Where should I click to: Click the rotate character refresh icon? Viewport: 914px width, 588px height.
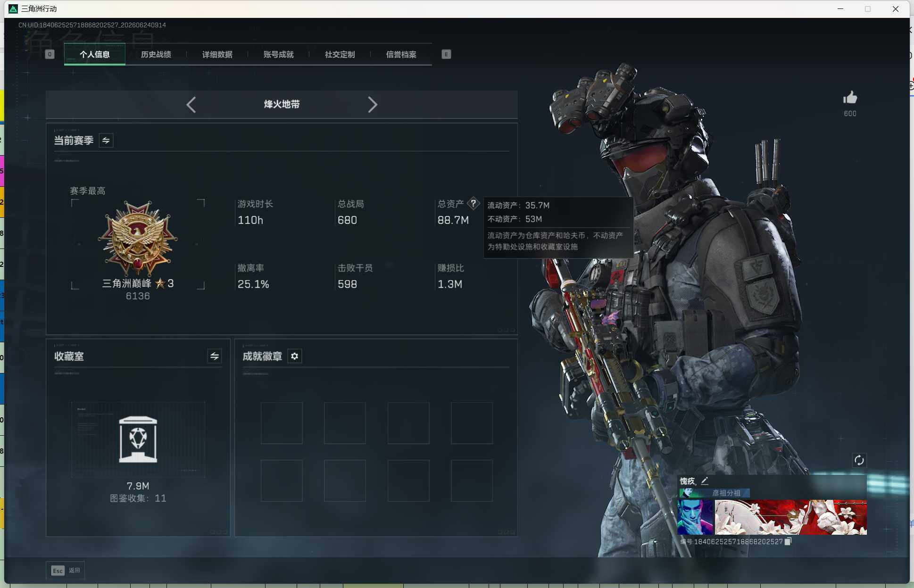(859, 460)
